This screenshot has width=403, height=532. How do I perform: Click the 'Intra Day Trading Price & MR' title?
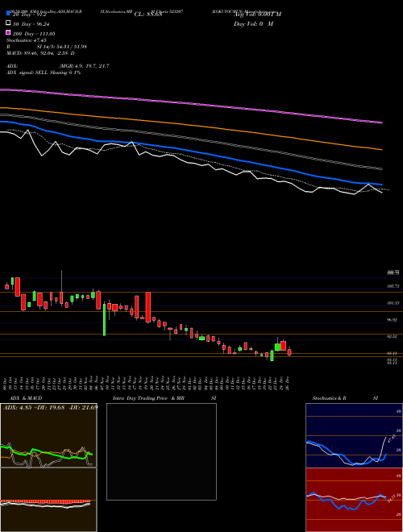[x=148, y=398]
